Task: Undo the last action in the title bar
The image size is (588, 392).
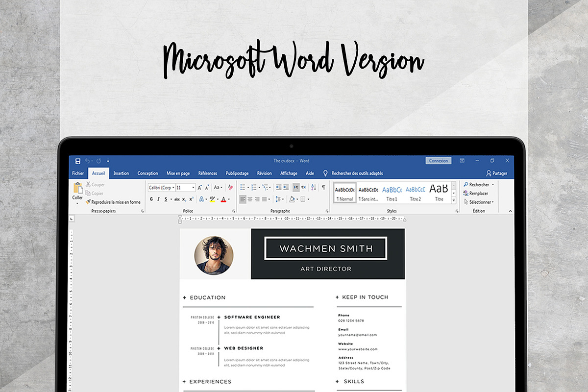Action: pos(88,161)
